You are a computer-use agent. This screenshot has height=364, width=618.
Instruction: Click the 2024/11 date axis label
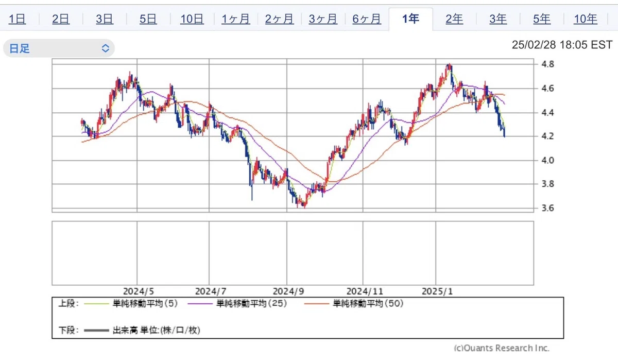click(x=365, y=291)
